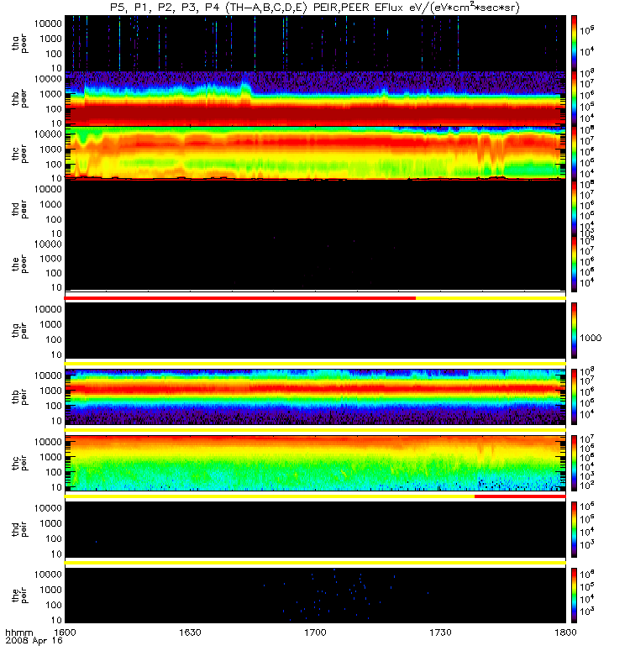The image size is (630, 672).
Task: Click the yellow bar below thd peir panel
Action: pos(315,563)
